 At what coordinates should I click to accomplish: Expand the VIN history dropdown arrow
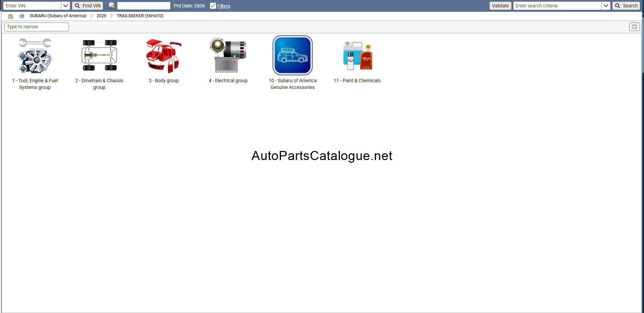tap(66, 6)
